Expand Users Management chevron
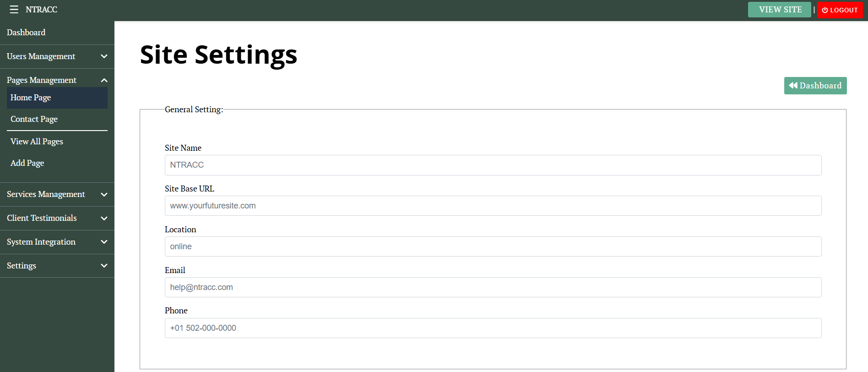The image size is (868, 372). coord(104,56)
